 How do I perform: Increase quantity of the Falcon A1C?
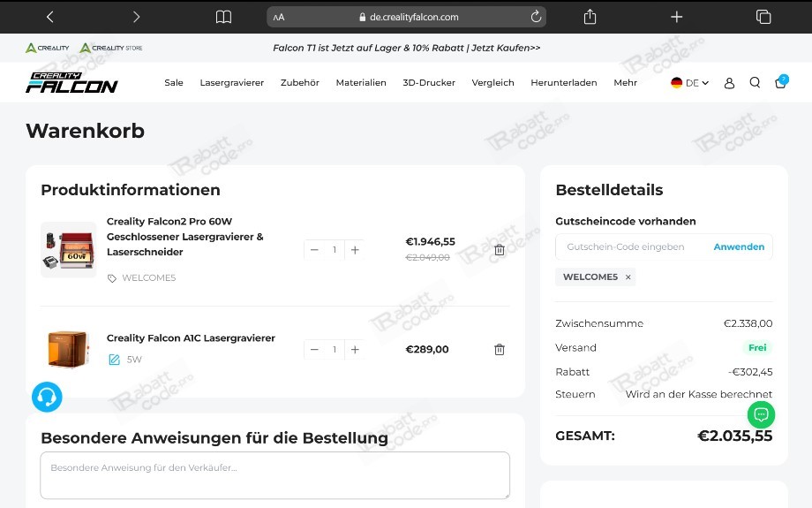click(x=355, y=349)
